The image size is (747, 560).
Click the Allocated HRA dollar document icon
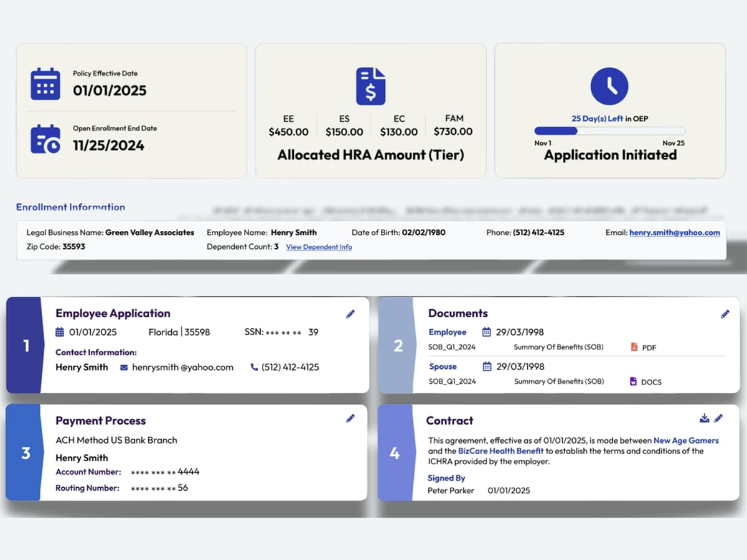(370, 86)
